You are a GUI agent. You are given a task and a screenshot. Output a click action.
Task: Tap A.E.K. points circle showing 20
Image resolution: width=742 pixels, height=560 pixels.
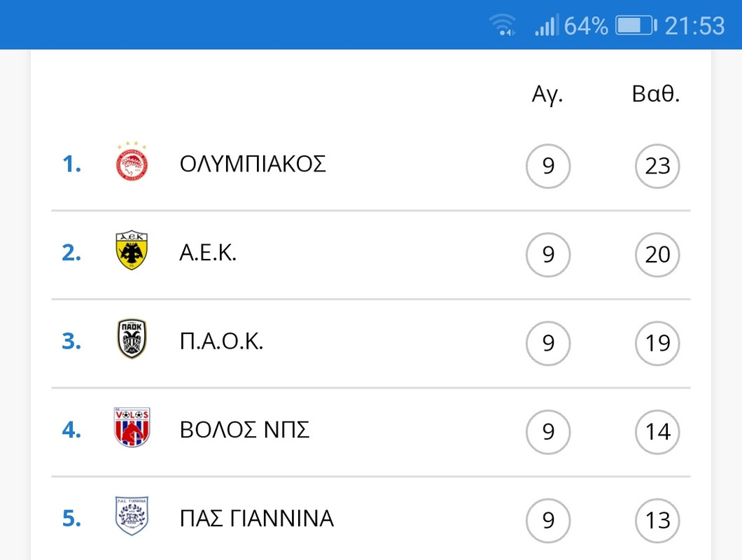pyautogui.click(x=657, y=255)
